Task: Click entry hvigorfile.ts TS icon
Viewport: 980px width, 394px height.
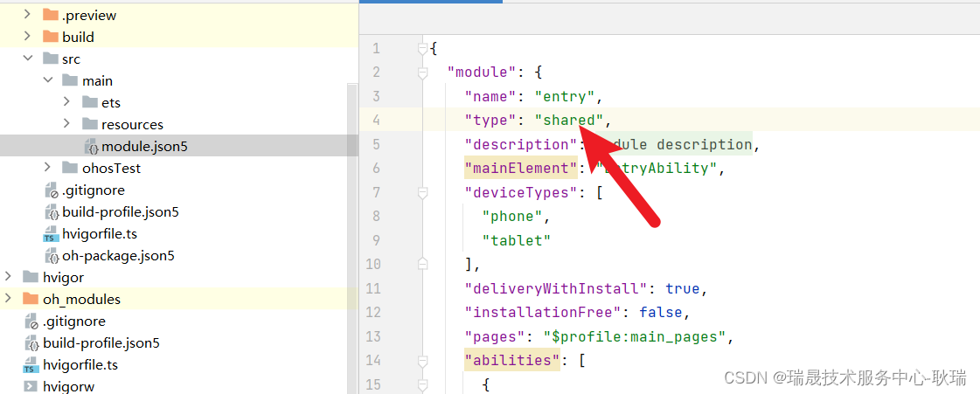Action: click(51, 235)
